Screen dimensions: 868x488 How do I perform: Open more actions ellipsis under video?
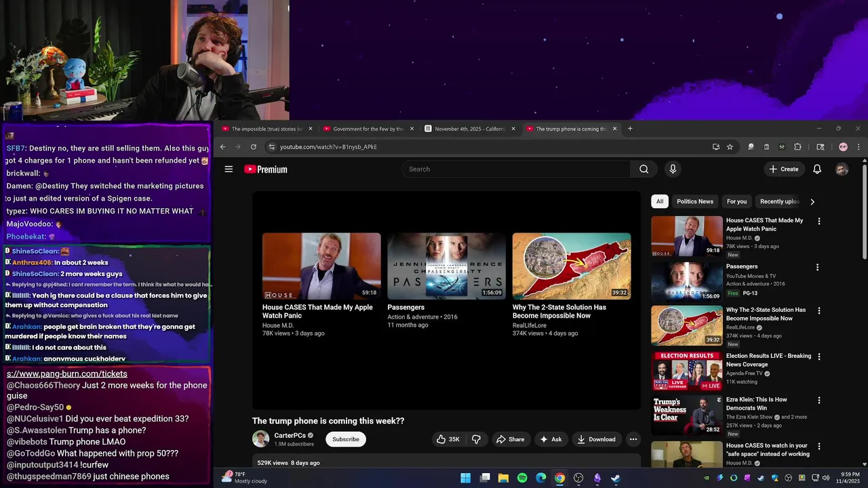tap(633, 439)
